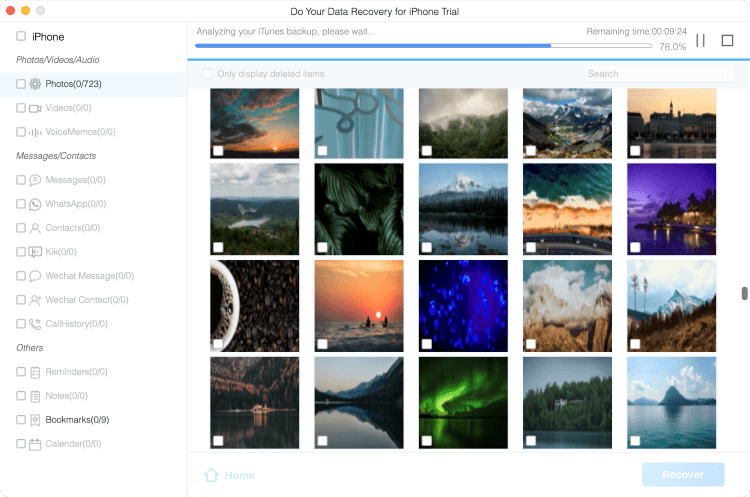Stop the backup analysis scan
Viewport: 750px width, 497px height.
coord(727,41)
